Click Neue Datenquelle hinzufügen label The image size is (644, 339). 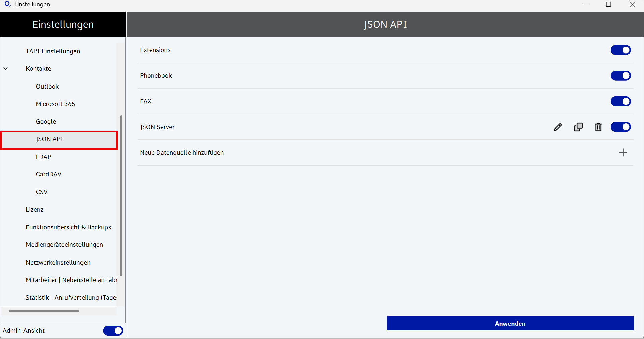tap(182, 153)
